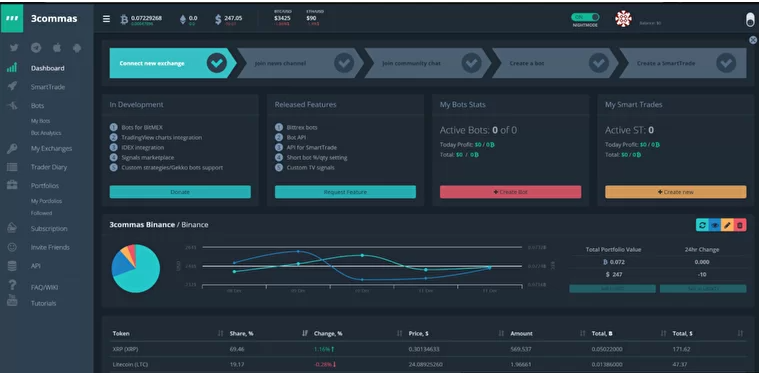Open SmartTrade in the sidebar
Screen dimensions: 759x373
coord(47,87)
